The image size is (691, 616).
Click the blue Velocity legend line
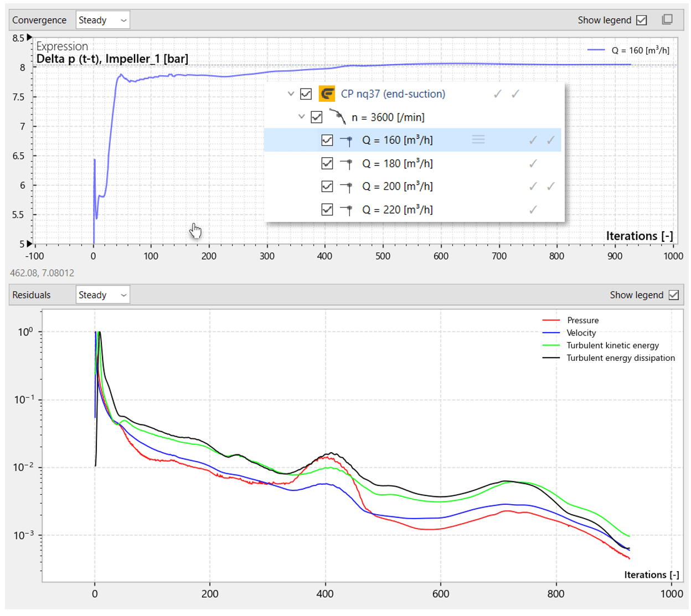click(551, 333)
